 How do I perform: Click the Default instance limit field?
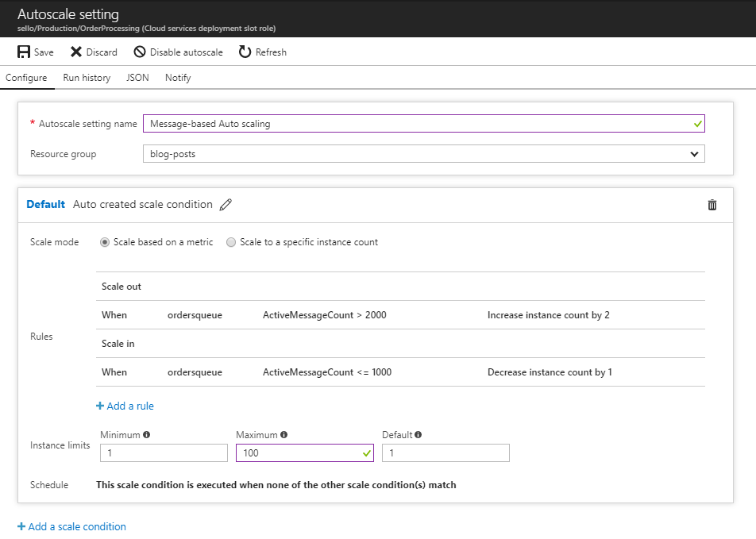pos(445,452)
